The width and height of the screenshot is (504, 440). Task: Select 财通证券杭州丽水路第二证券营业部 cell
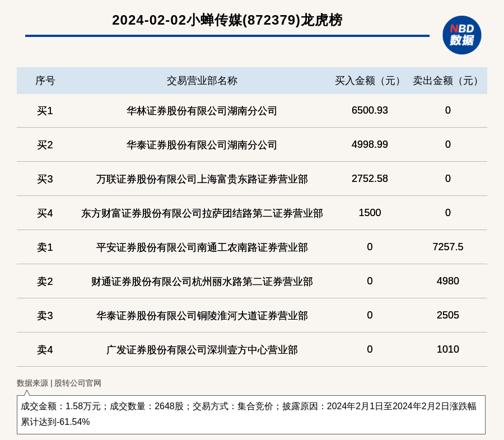pyautogui.click(x=202, y=281)
